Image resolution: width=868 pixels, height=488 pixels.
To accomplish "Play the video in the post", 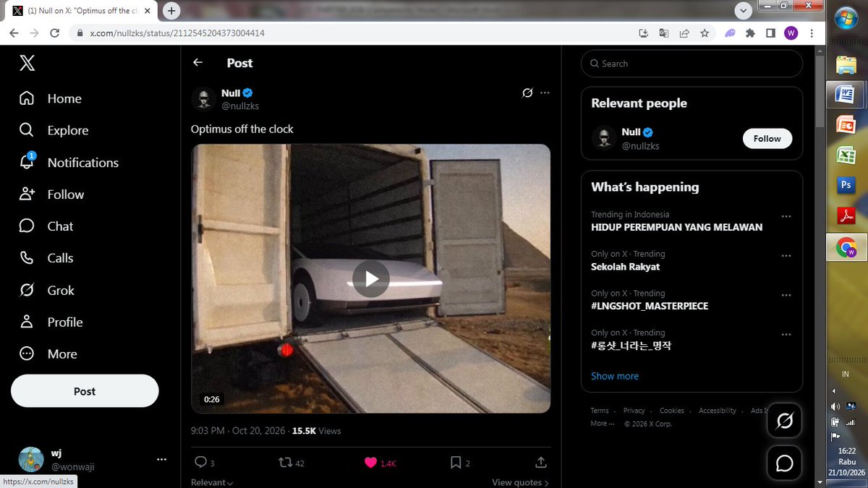I will tap(371, 278).
